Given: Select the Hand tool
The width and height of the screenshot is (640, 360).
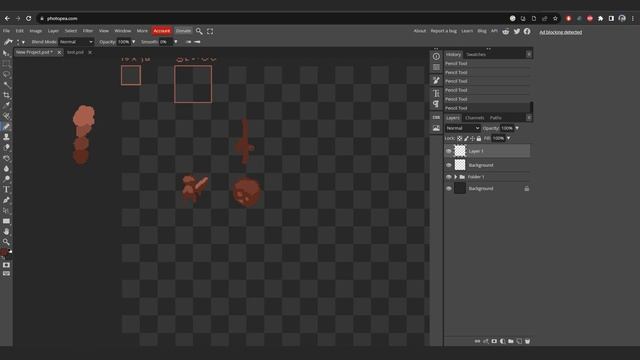Looking at the screenshot, I should pos(6,231).
